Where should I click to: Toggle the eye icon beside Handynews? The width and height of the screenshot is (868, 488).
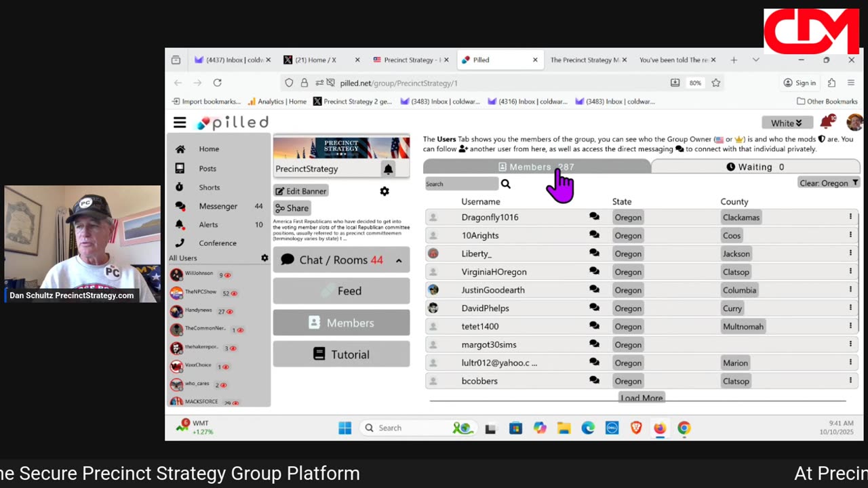tap(229, 312)
